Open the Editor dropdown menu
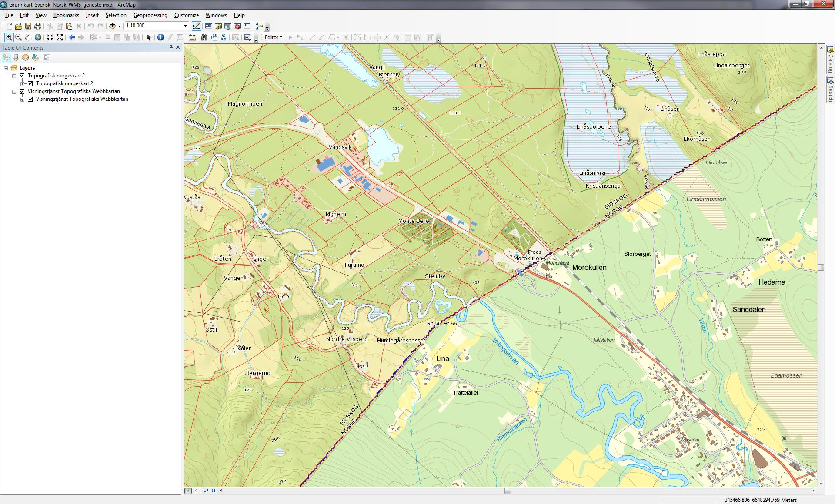 273,37
